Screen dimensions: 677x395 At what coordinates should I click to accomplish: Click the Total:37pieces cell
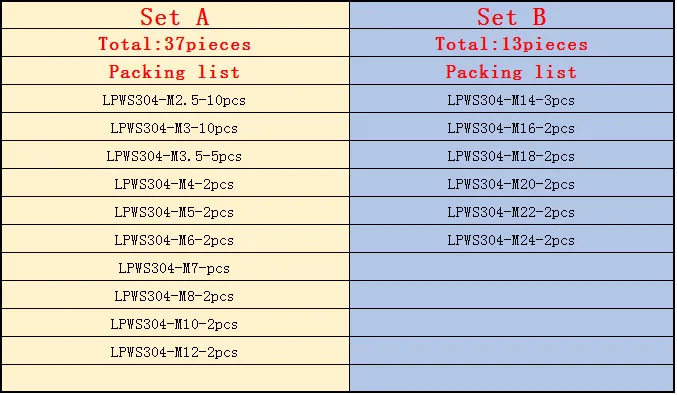(175, 43)
